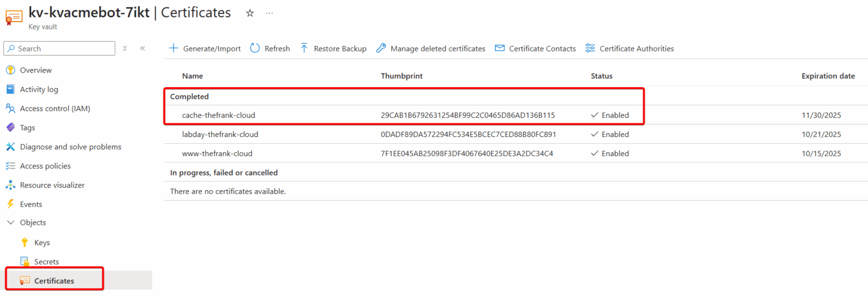Click the sliders Certificate Authorities icon
Viewport: 868px width, 296px height.
tap(590, 48)
